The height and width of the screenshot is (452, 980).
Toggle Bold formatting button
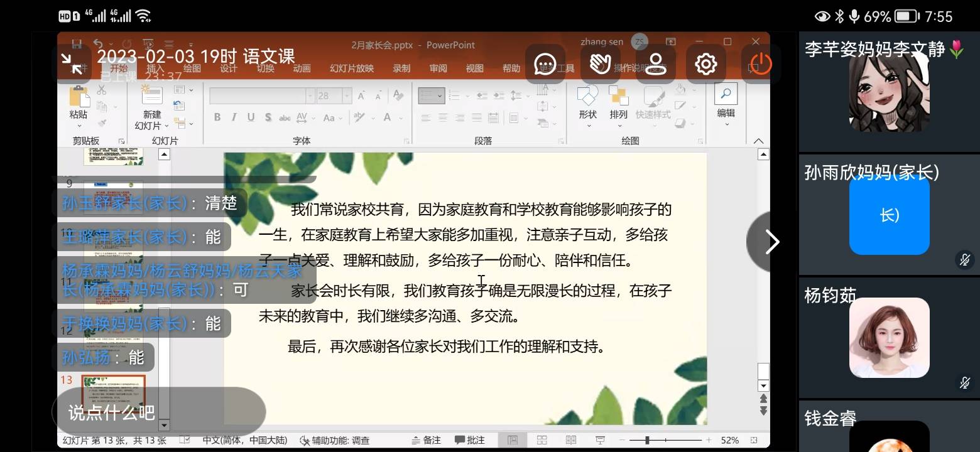click(x=217, y=117)
